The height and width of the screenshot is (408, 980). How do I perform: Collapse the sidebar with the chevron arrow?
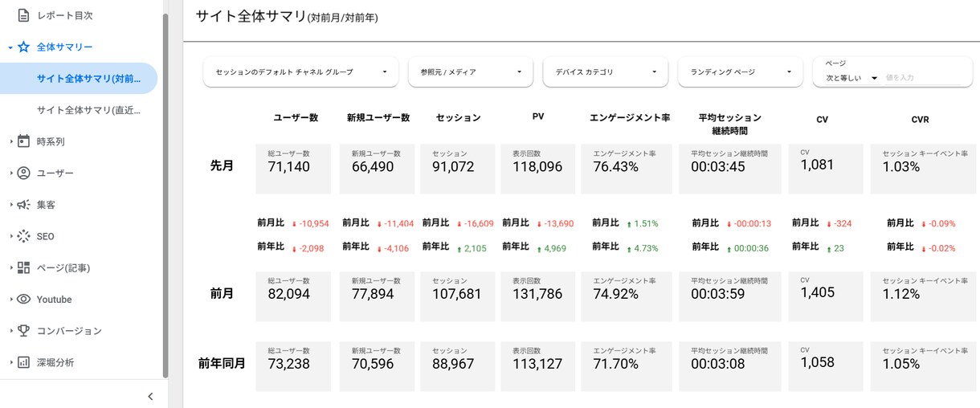(x=150, y=396)
